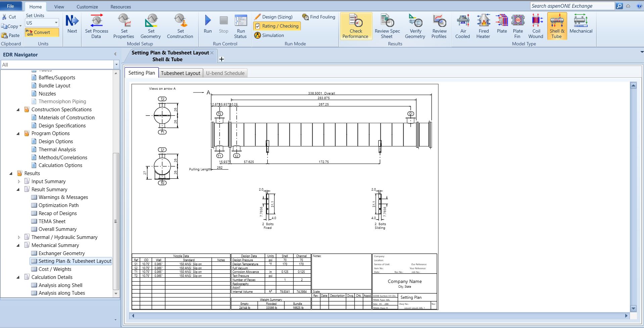Add a new tab with plus button
Viewport: 644px width, 328px height.
(221, 59)
